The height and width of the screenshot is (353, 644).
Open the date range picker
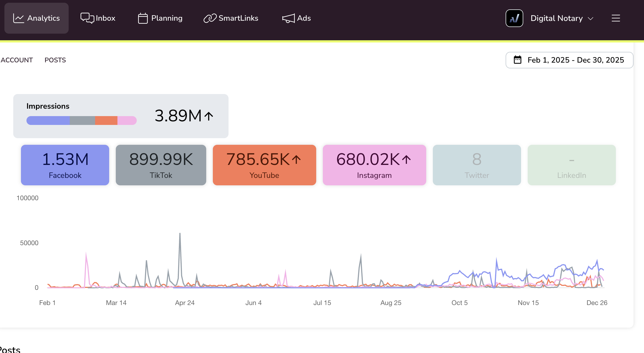(569, 60)
